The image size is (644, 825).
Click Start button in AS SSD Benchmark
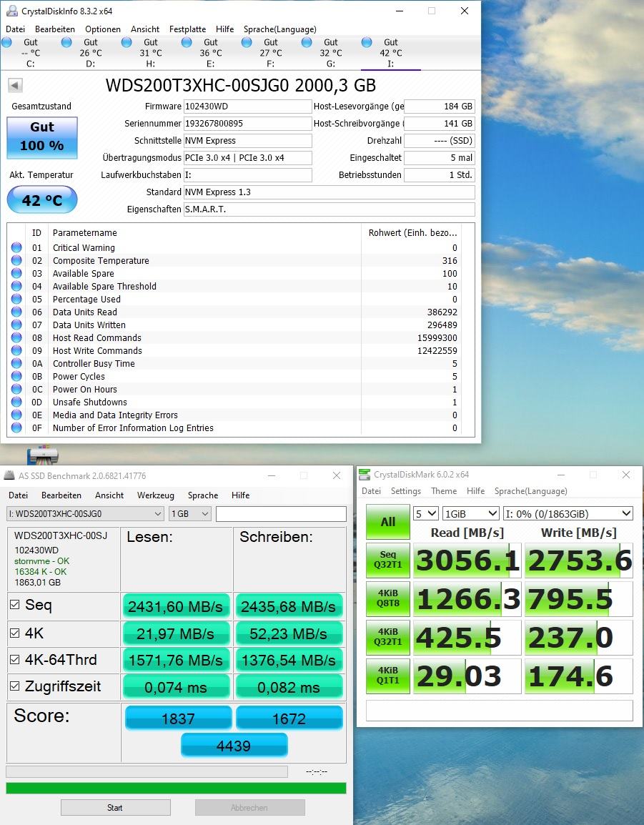click(115, 808)
